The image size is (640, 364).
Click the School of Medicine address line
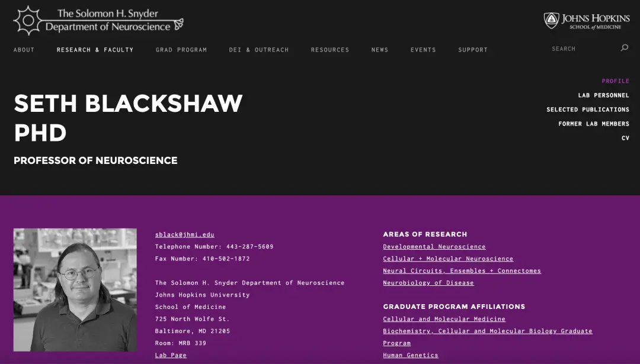[x=191, y=307]
